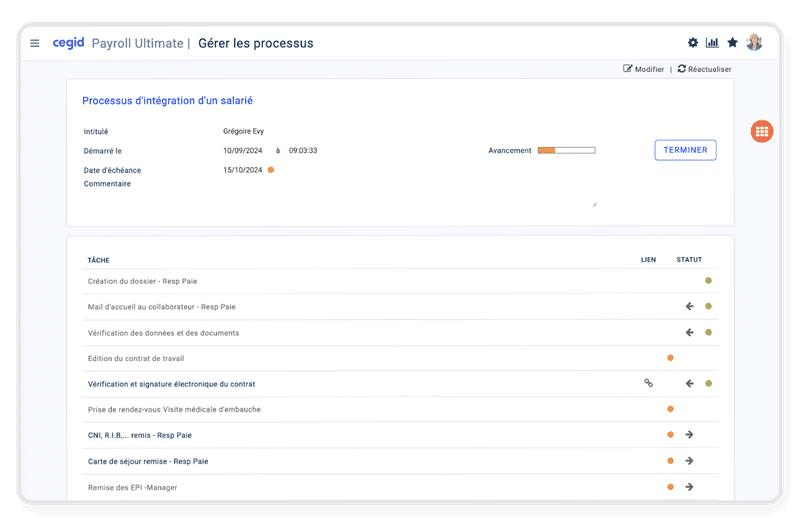800x528 pixels.
Task: Click right arrow on Carte de séjour task
Action: pos(689,461)
